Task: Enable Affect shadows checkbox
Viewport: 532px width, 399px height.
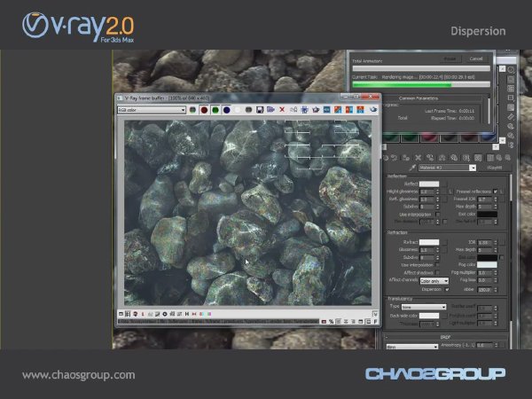Action: tap(438, 272)
